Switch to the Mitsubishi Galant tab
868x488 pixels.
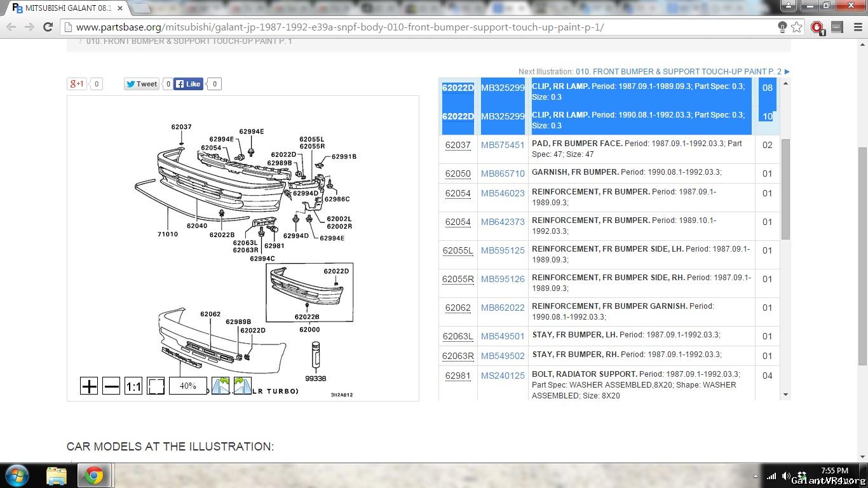[x=64, y=8]
